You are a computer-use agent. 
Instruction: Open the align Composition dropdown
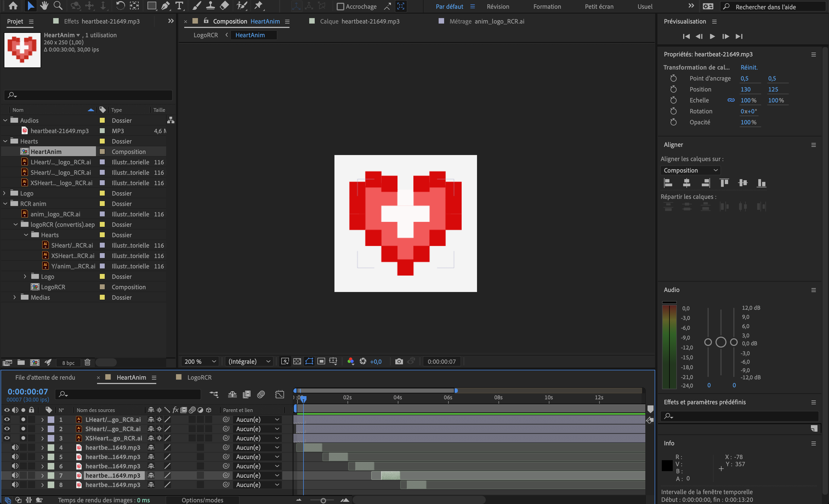(690, 170)
